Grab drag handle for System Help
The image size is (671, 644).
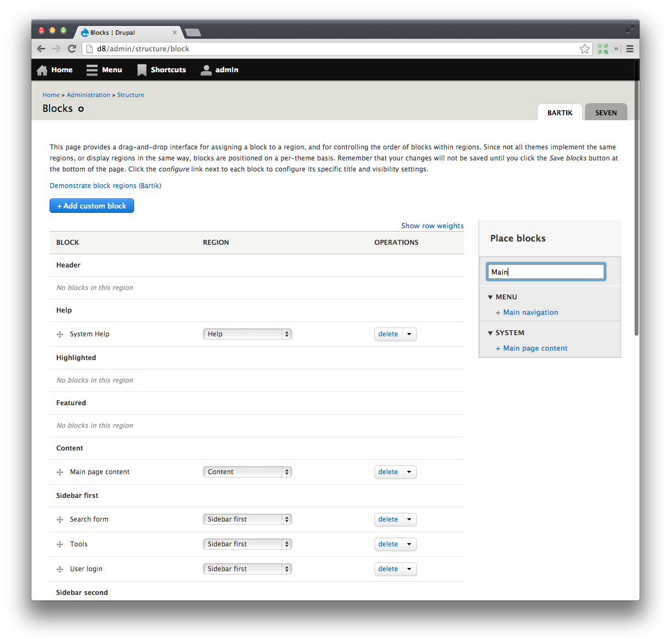60,334
